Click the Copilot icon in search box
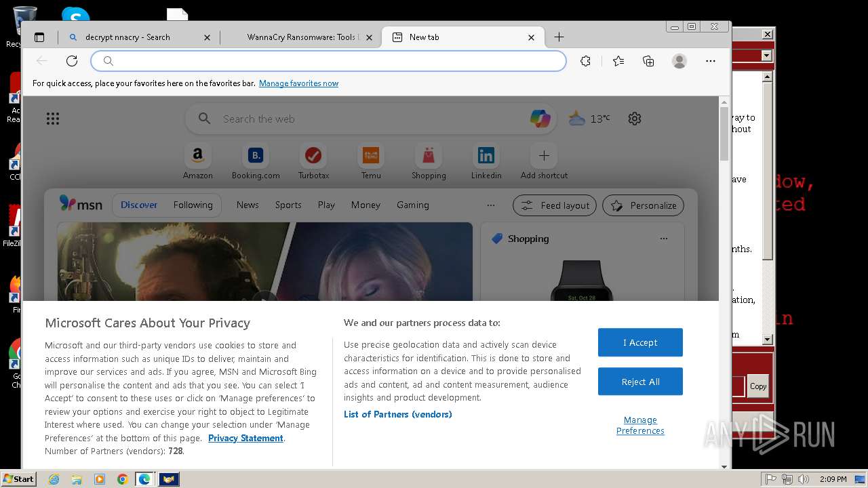The width and height of the screenshot is (868, 488). [540, 119]
